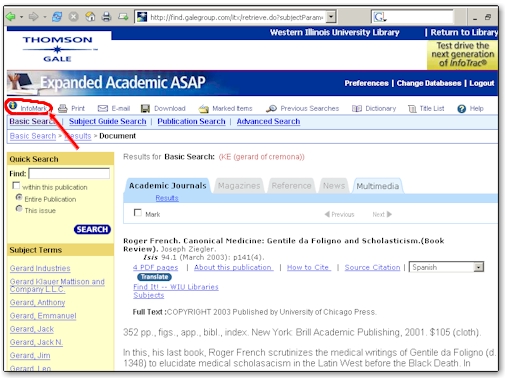Open Subject Guide Search
This screenshot has height=380, width=507.
(x=108, y=121)
